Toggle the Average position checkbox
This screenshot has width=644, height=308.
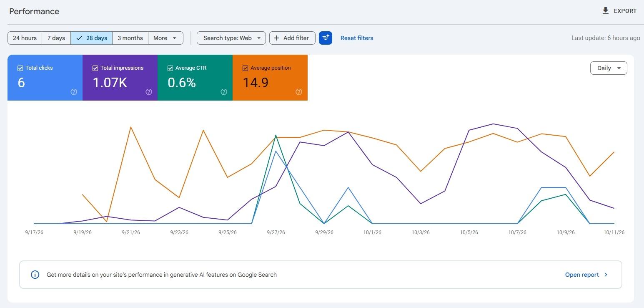coord(245,68)
